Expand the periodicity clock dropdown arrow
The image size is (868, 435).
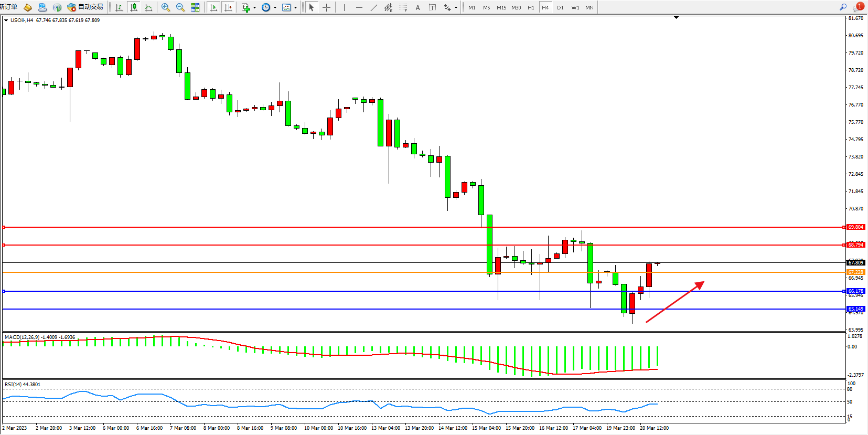[x=275, y=8]
